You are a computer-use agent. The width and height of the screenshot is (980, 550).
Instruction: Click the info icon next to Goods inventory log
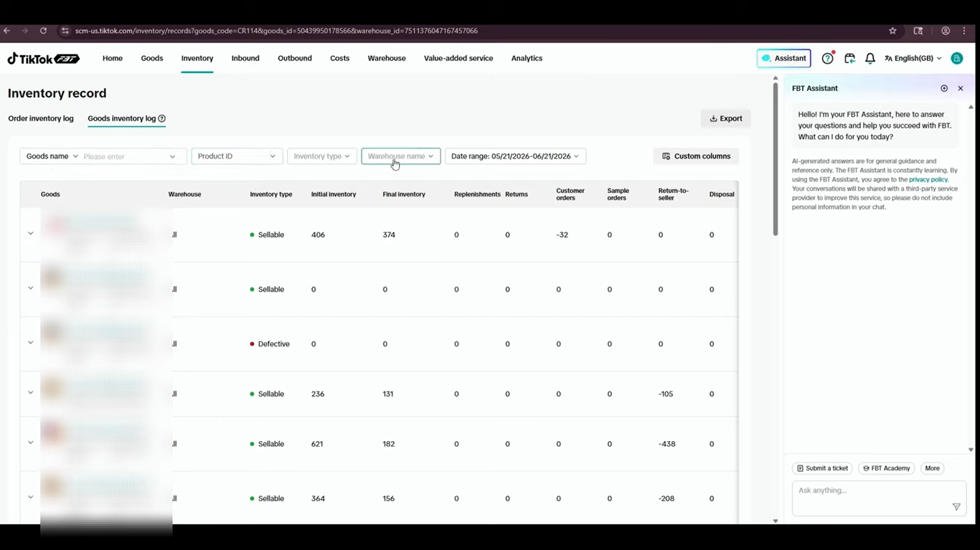(161, 118)
